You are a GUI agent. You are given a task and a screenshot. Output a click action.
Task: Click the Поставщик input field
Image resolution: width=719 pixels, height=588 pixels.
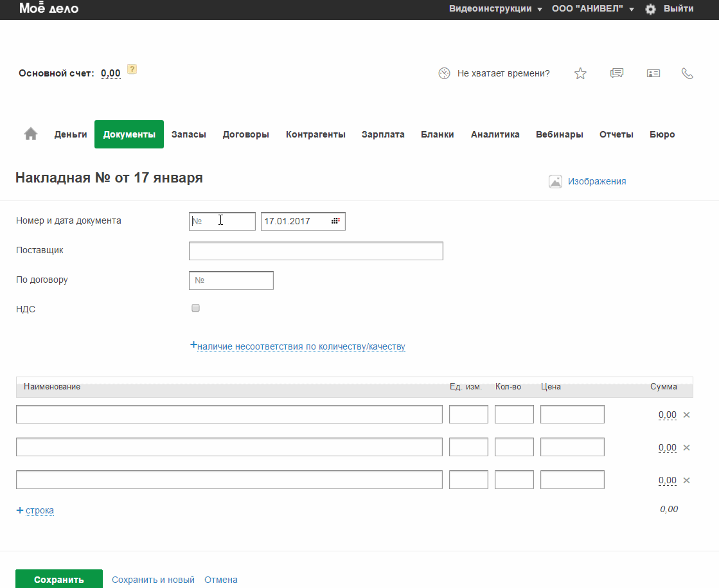coord(315,251)
